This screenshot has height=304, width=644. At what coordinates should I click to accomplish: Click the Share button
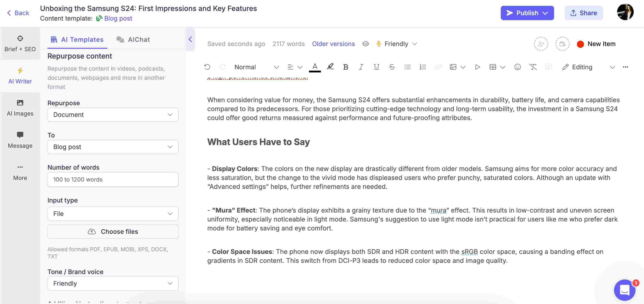point(584,13)
